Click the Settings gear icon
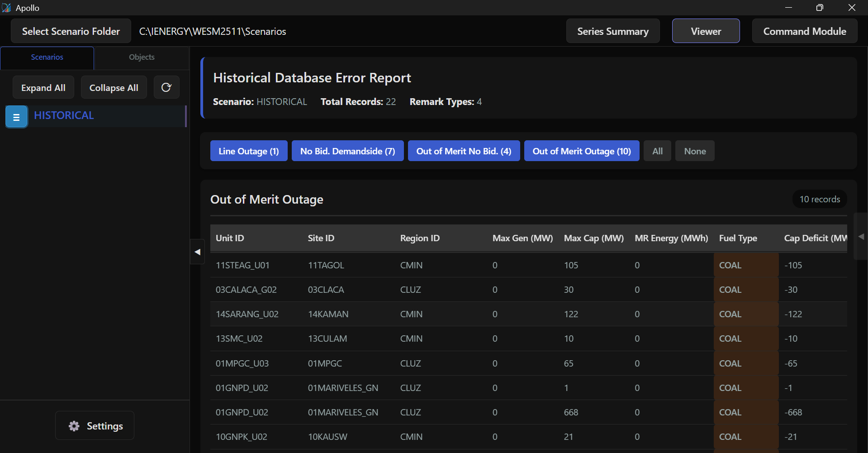 (x=74, y=426)
